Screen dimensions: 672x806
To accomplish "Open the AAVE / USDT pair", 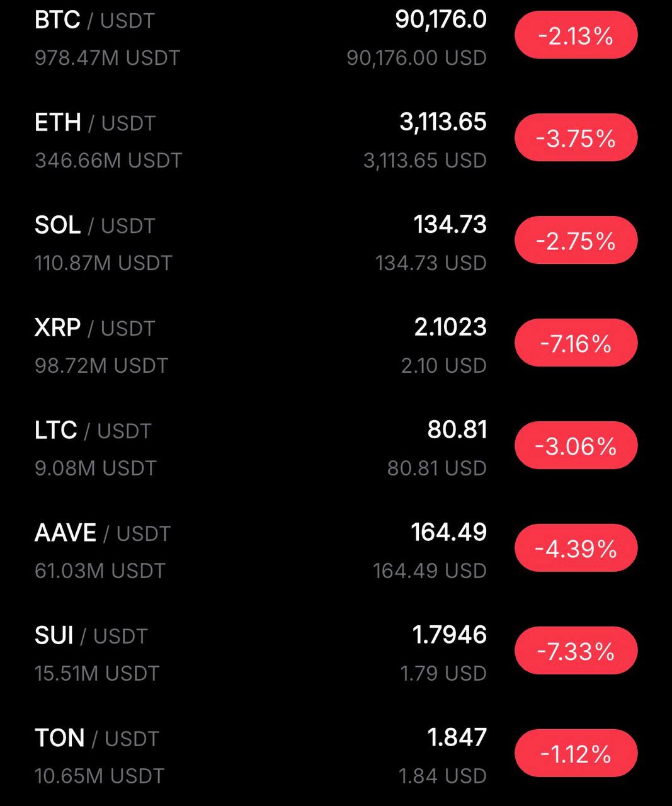I will (103, 533).
